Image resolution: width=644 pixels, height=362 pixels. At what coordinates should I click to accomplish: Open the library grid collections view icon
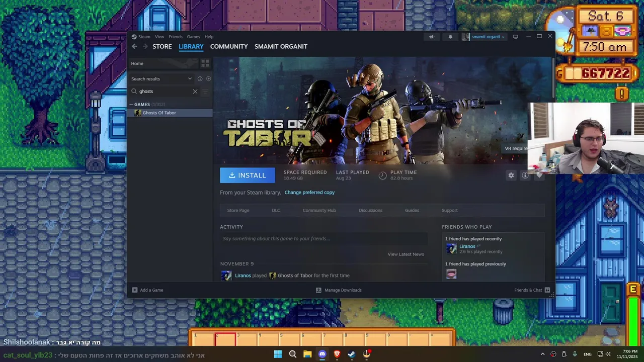[x=205, y=63]
